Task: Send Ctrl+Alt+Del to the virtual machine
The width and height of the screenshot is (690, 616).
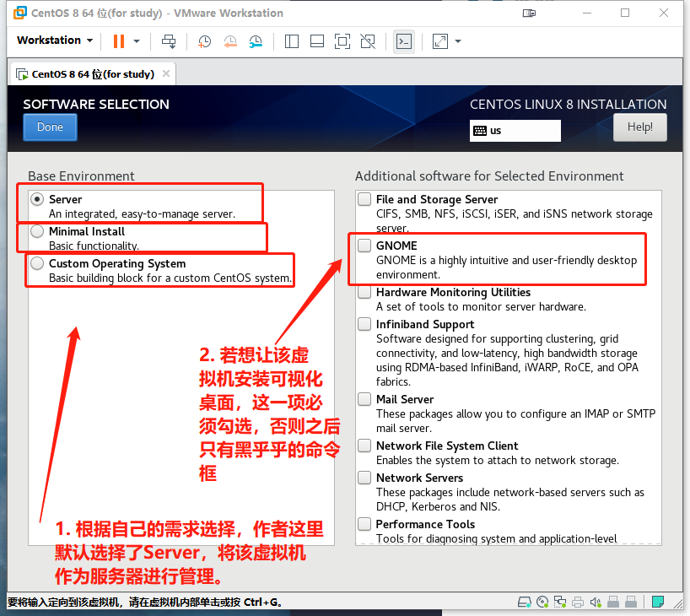Action: [x=169, y=41]
